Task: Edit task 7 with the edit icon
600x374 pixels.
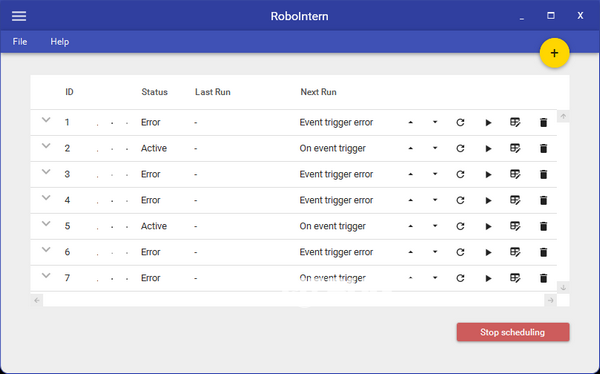Action: 515,278
